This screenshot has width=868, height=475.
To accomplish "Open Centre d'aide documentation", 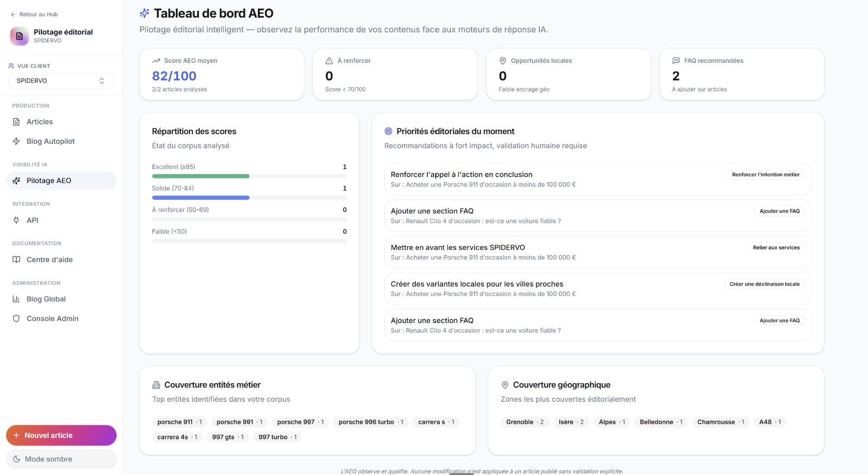I will tap(61, 259).
